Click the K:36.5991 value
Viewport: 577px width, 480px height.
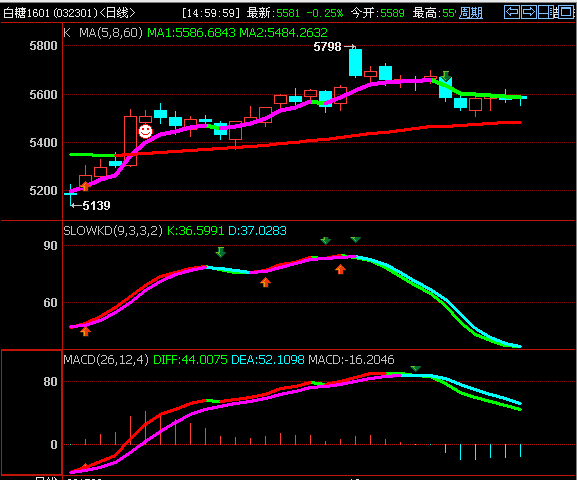(195, 231)
